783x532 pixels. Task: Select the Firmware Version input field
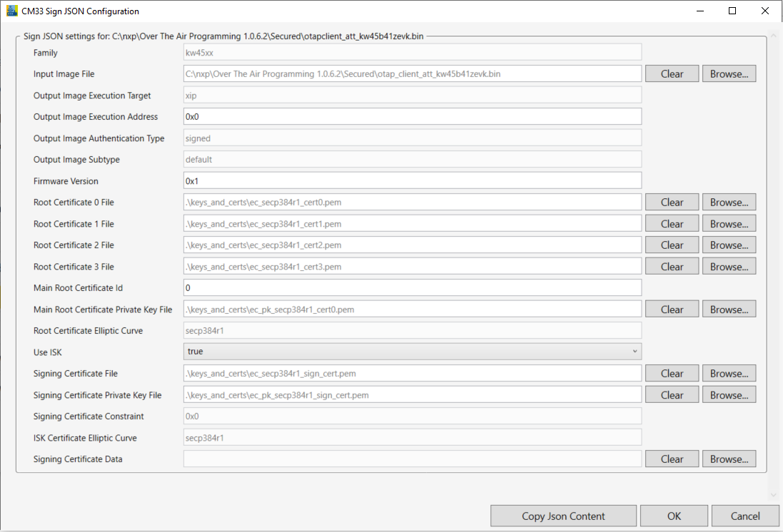tap(412, 180)
